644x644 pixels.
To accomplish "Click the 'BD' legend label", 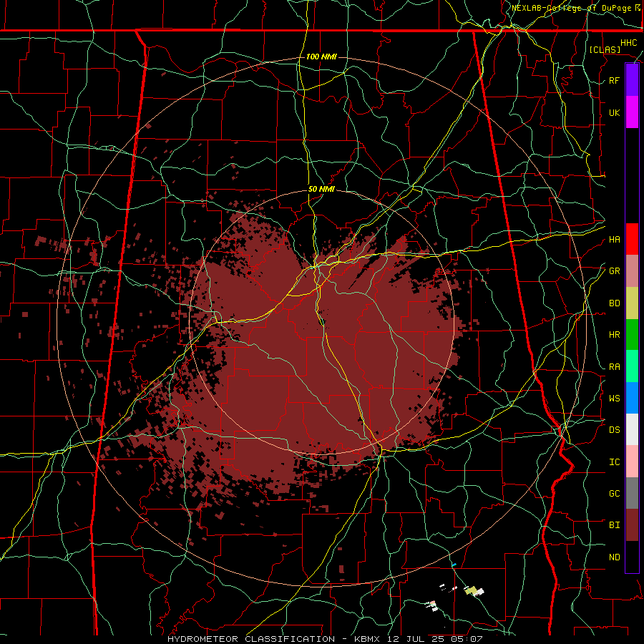I will point(614,303).
